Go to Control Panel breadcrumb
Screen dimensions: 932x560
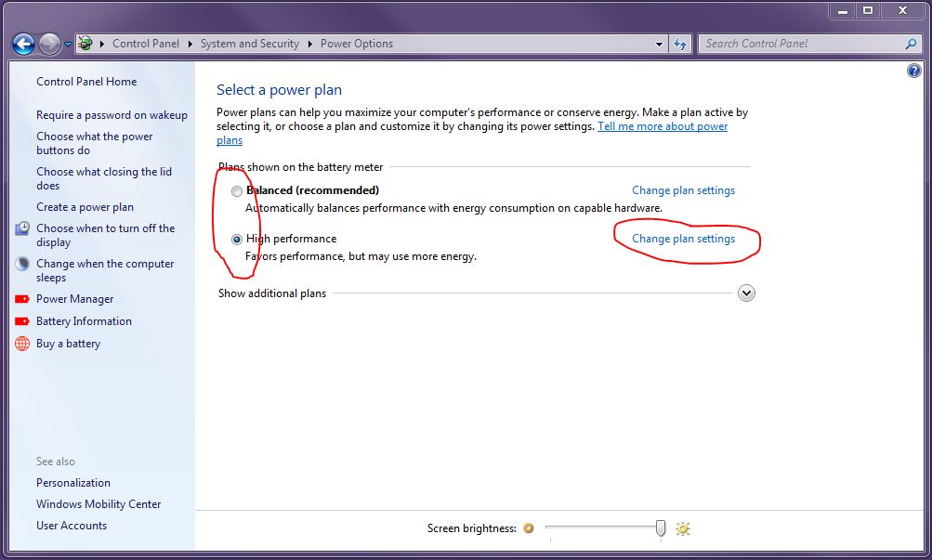(x=146, y=44)
